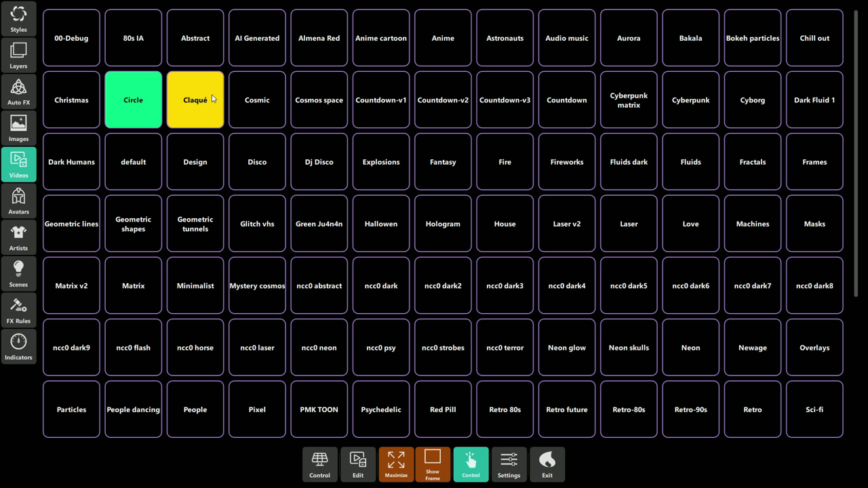
Task: Select the People dancing tile
Action: click(133, 409)
